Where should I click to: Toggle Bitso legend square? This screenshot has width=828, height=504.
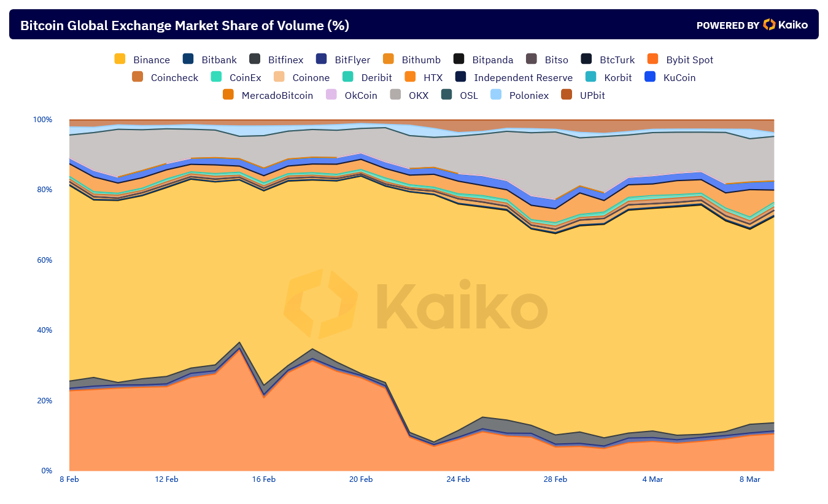pyautogui.click(x=531, y=59)
